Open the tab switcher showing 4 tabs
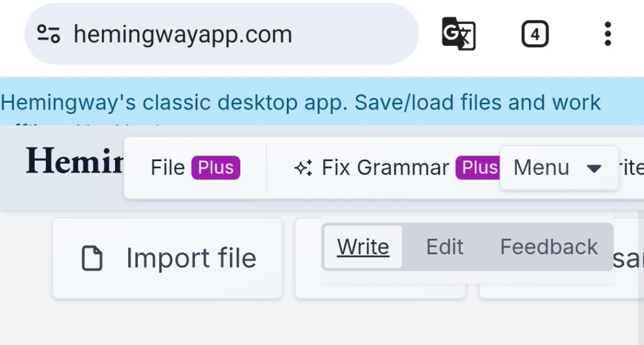This screenshot has width=644, height=345. pyautogui.click(x=535, y=34)
